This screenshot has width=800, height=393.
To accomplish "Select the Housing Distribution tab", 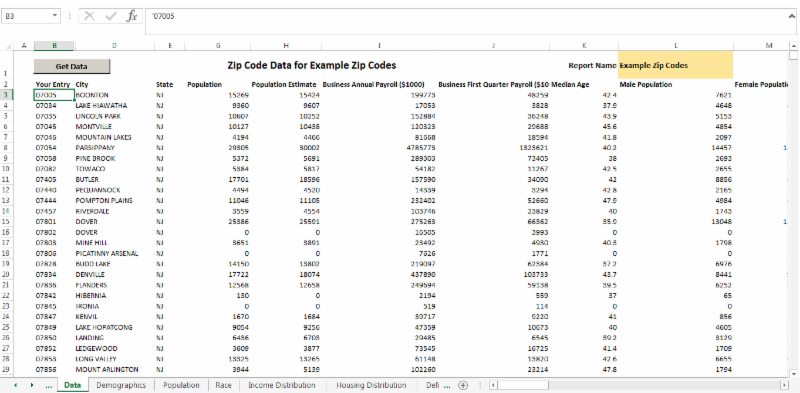I will click(371, 385).
